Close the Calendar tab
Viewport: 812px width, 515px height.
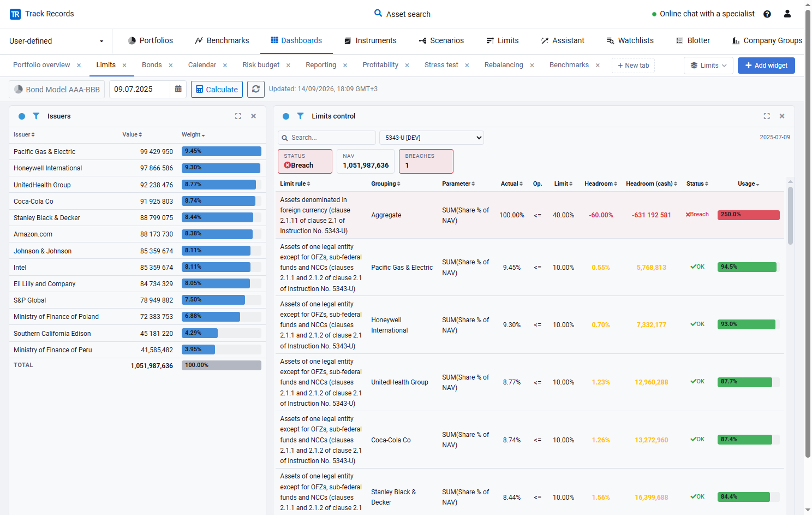pos(225,66)
